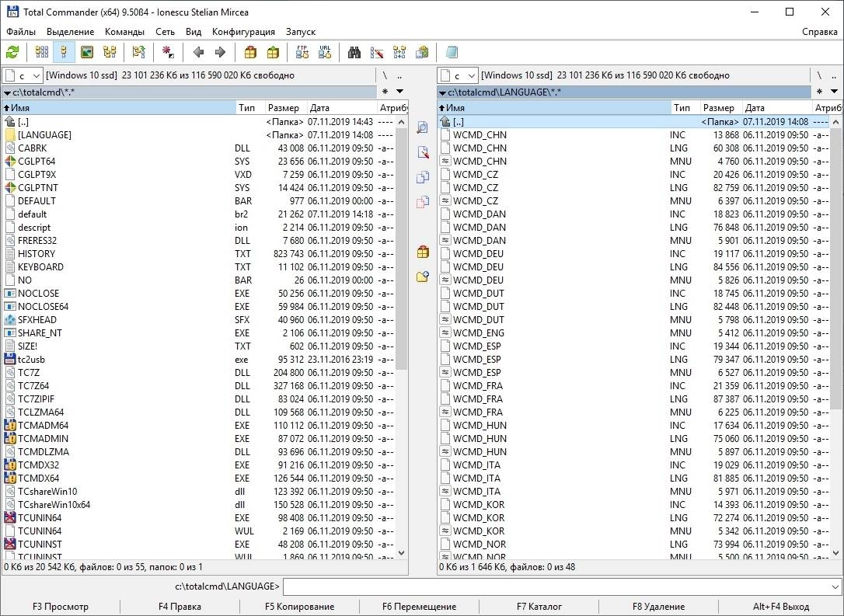
Task: Open right panel history arrow
Action: tap(835, 92)
